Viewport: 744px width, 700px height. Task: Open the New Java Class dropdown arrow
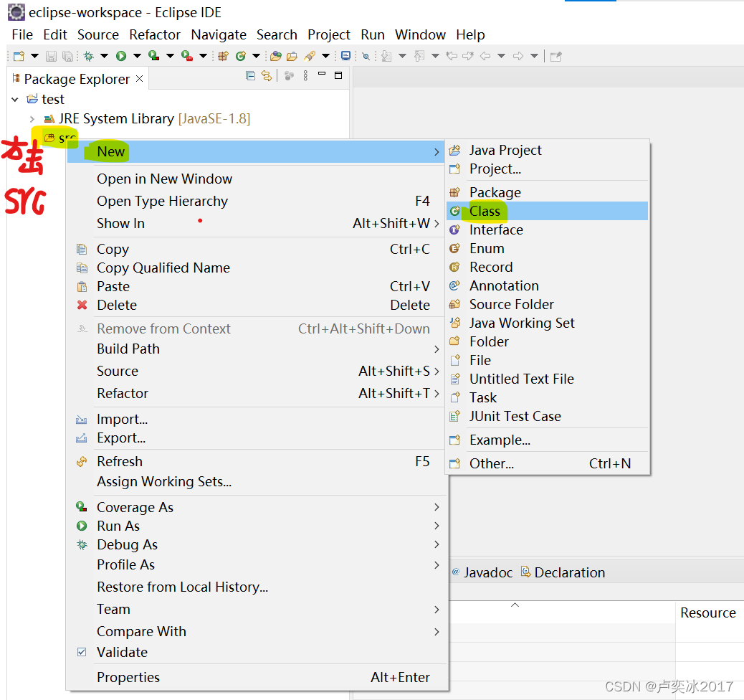256,56
